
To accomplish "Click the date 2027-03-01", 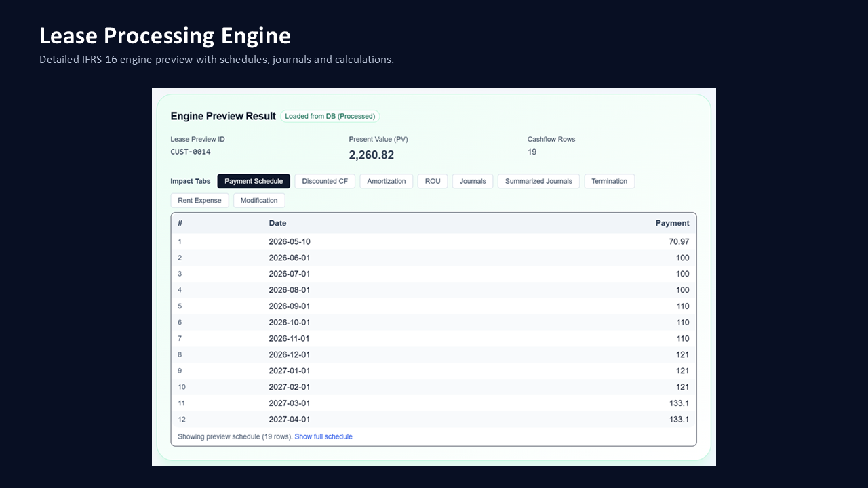I will [x=290, y=403].
